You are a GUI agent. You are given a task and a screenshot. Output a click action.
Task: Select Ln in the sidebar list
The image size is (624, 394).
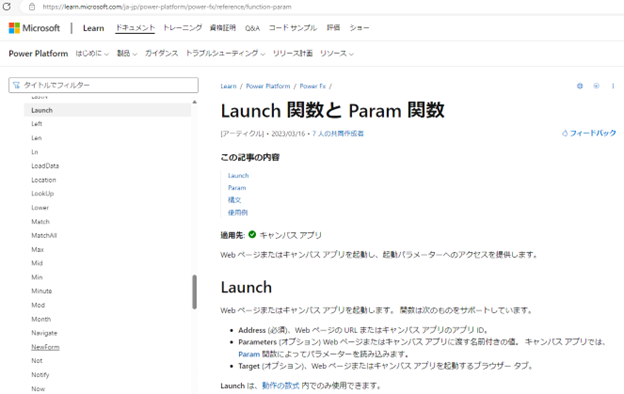point(35,152)
